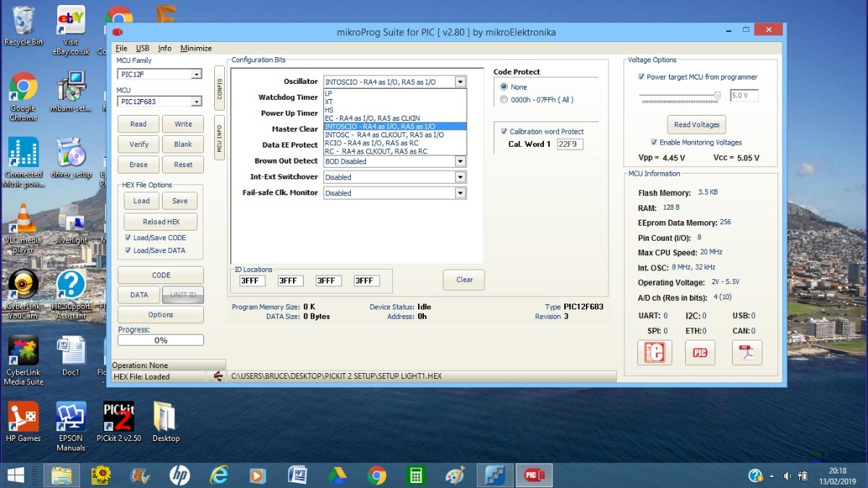Viewport: 868px width, 488px height.
Task: Launch PICkit 2 v2.50 desktop shortcut
Action: pos(119,423)
